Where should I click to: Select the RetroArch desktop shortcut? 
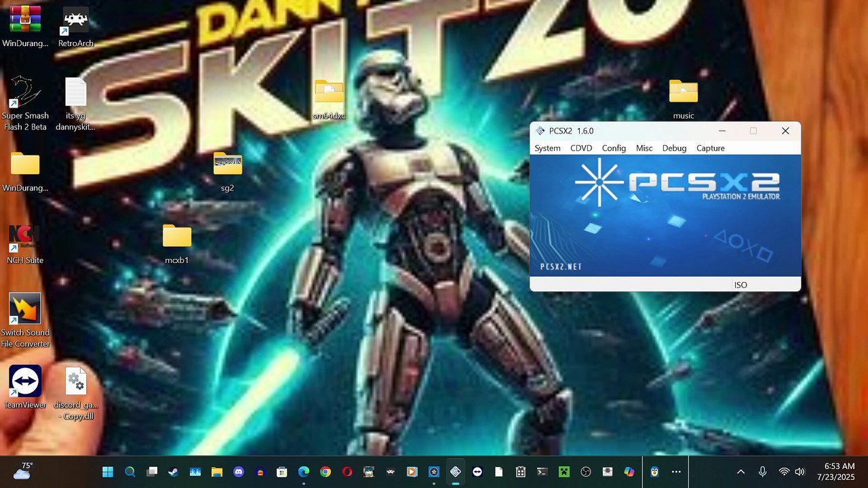point(75,27)
